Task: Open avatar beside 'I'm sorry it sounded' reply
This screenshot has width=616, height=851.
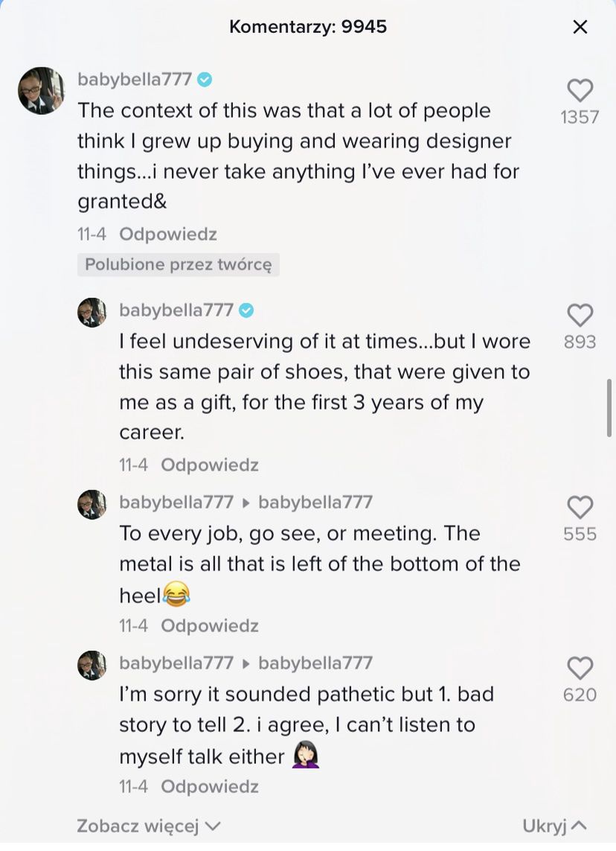Action: [92, 666]
